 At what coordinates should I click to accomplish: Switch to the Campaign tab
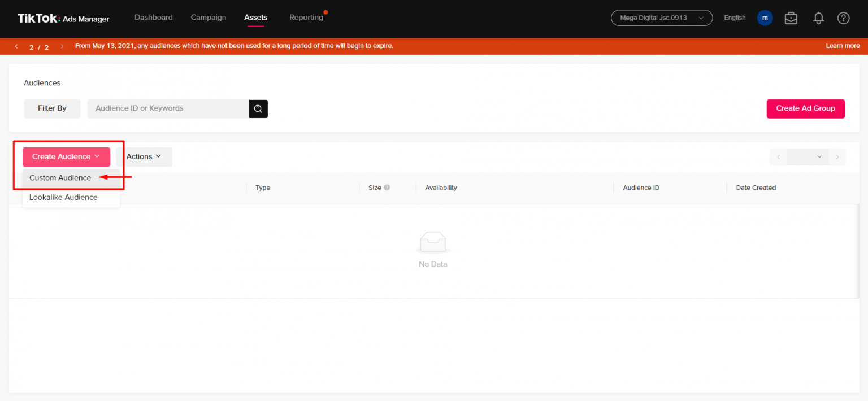pyautogui.click(x=209, y=18)
